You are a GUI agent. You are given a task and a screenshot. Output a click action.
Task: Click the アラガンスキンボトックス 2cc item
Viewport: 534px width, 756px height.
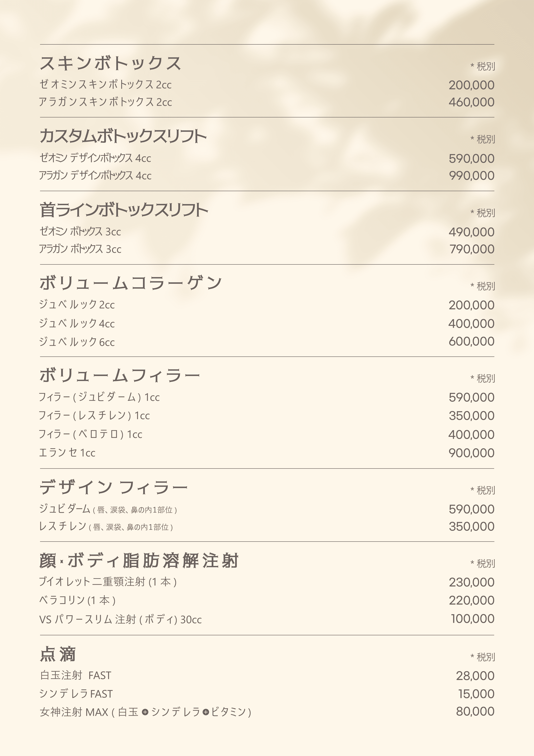coord(106,102)
